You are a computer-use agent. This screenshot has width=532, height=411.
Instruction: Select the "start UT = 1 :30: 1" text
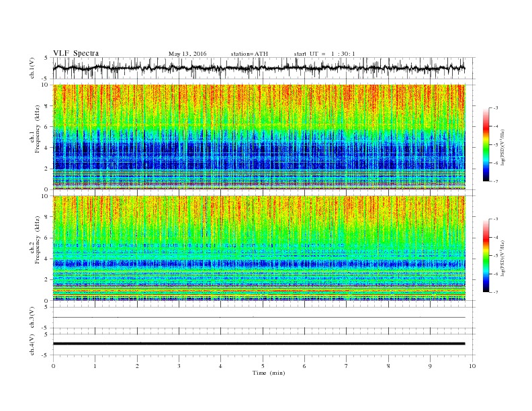pos(324,54)
